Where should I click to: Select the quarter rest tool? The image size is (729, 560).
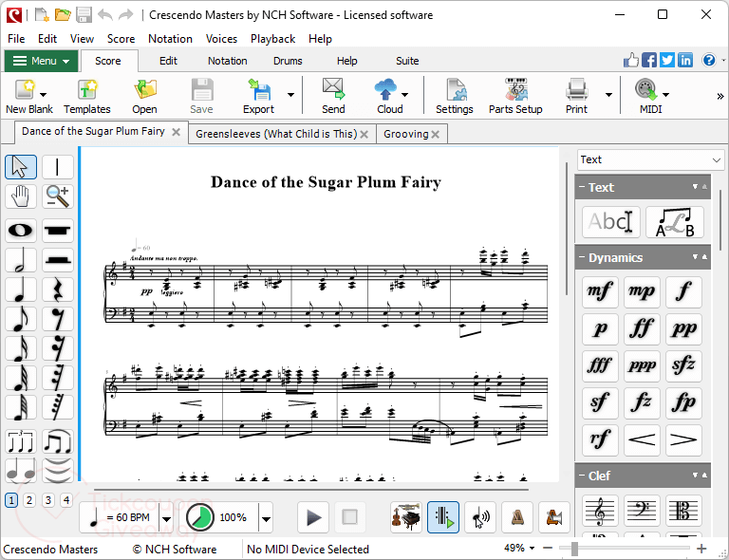click(58, 289)
